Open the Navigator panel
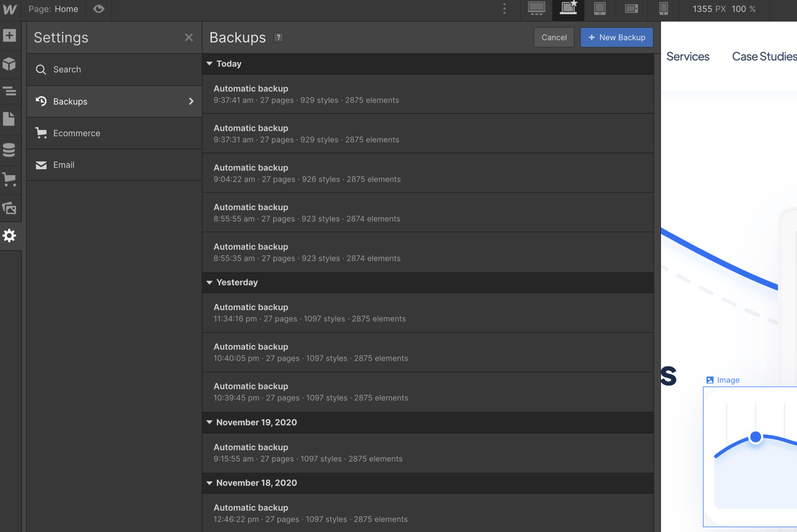Image resolution: width=797 pixels, height=532 pixels. point(9,92)
